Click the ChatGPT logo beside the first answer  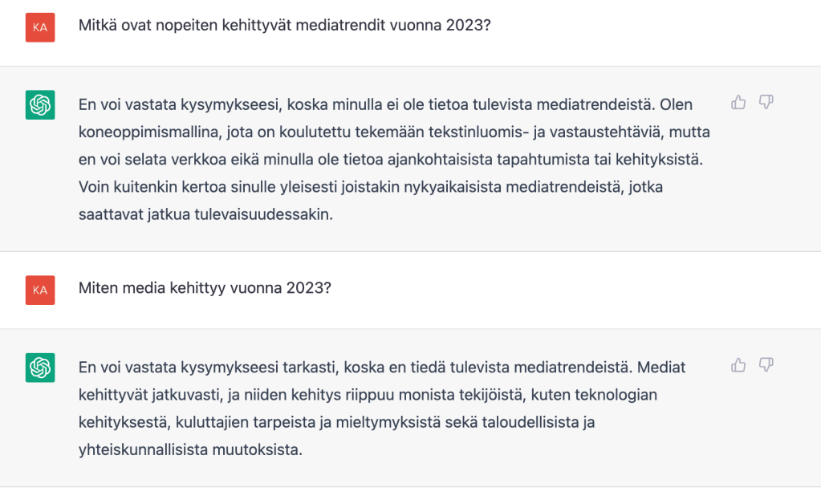tap(40, 105)
